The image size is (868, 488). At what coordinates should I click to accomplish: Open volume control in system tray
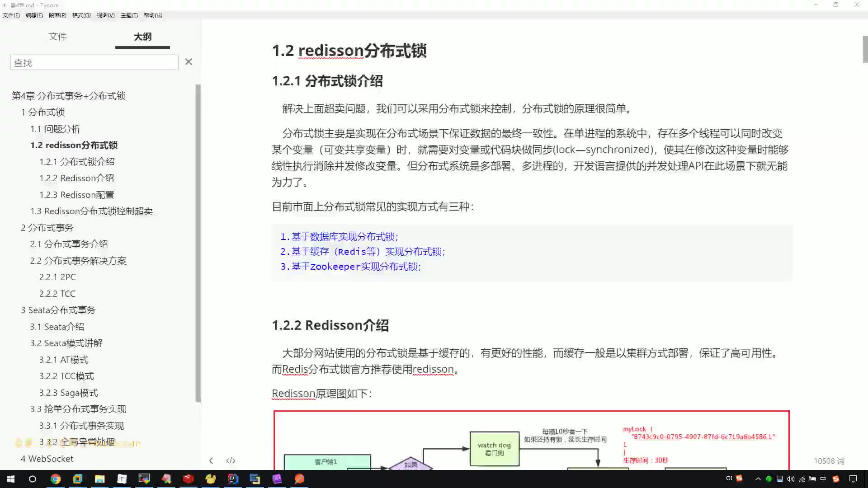click(790, 479)
